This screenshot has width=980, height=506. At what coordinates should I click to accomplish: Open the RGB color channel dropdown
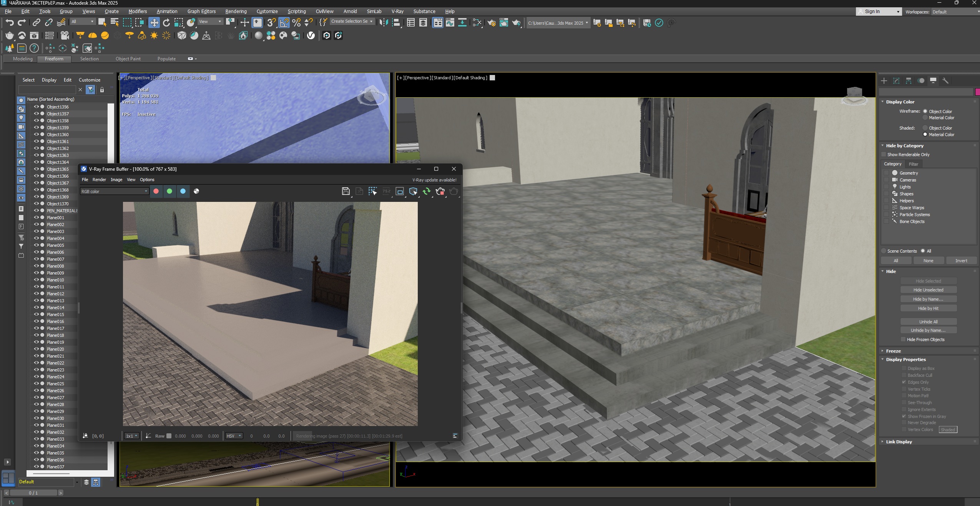click(x=114, y=191)
